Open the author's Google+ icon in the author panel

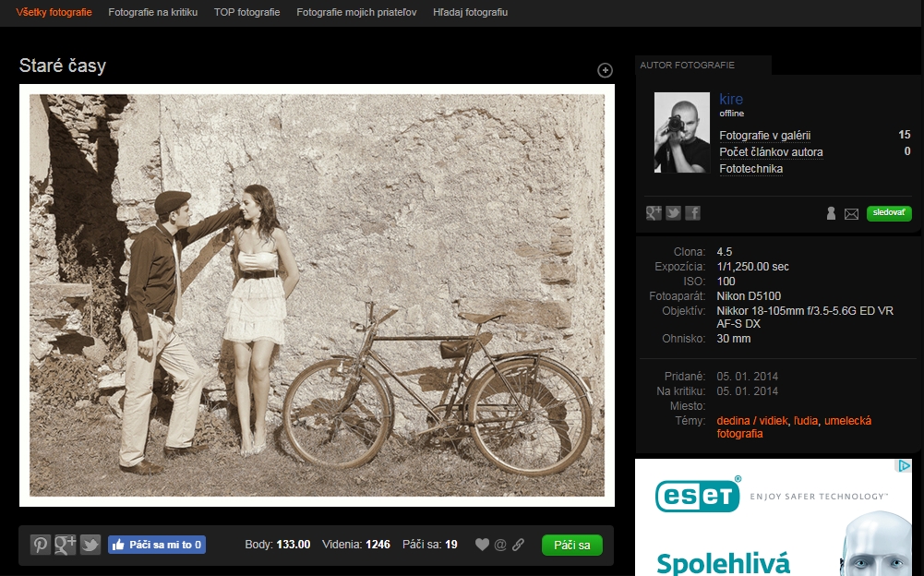pos(654,213)
